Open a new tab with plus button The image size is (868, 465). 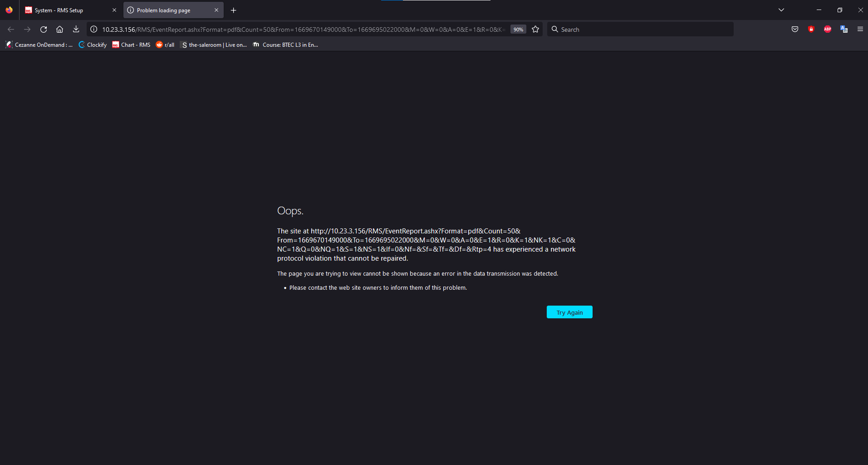[234, 10]
